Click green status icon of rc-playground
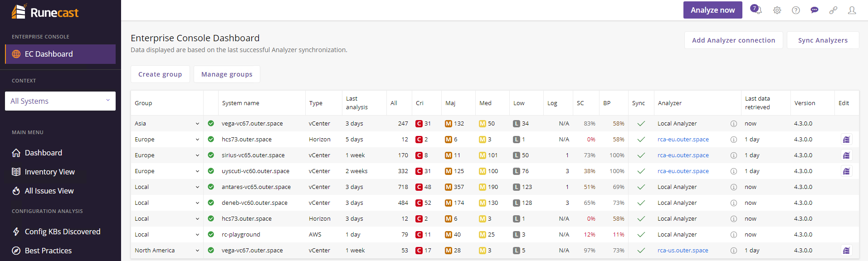The height and width of the screenshot is (261, 868). 211,234
